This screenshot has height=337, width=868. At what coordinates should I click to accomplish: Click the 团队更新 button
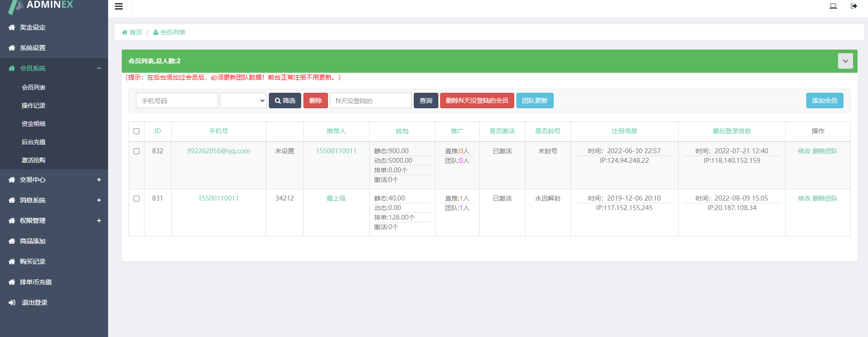tap(535, 101)
